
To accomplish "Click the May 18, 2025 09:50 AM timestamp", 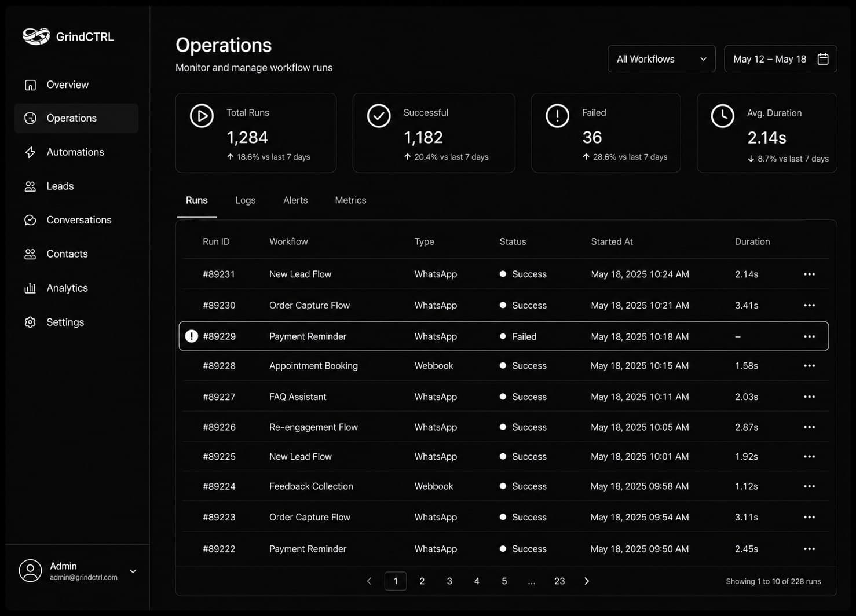I will tap(640, 549).
